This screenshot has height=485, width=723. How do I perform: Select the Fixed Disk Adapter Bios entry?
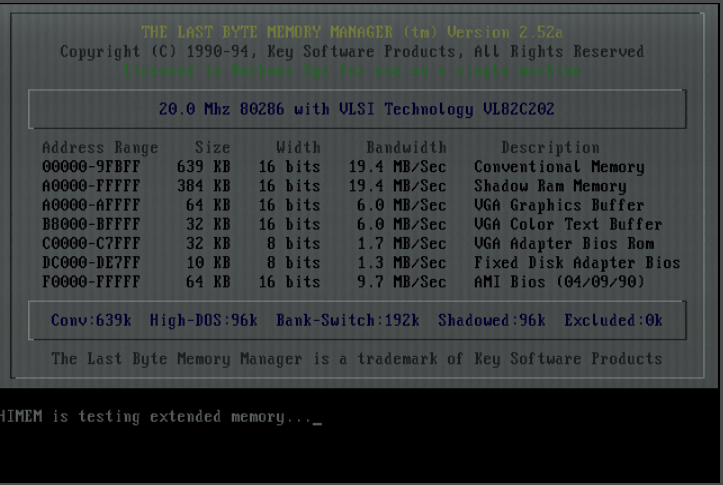[x=577, y=263]
